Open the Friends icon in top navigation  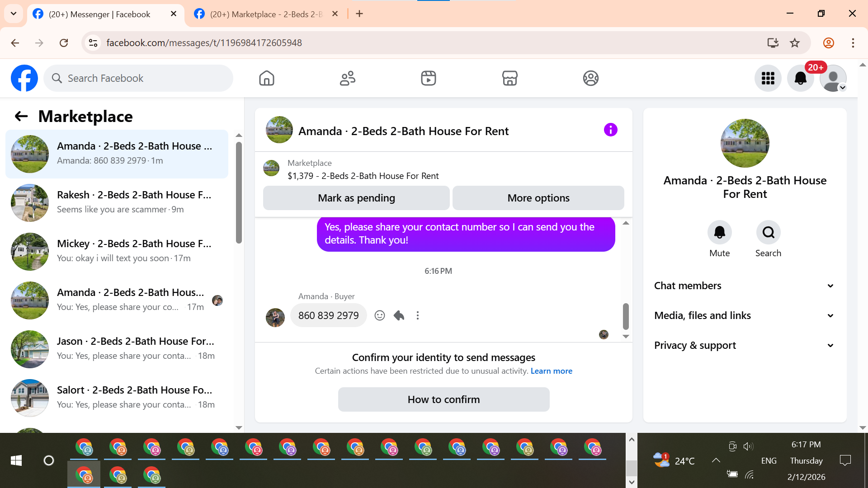point(348,78)
